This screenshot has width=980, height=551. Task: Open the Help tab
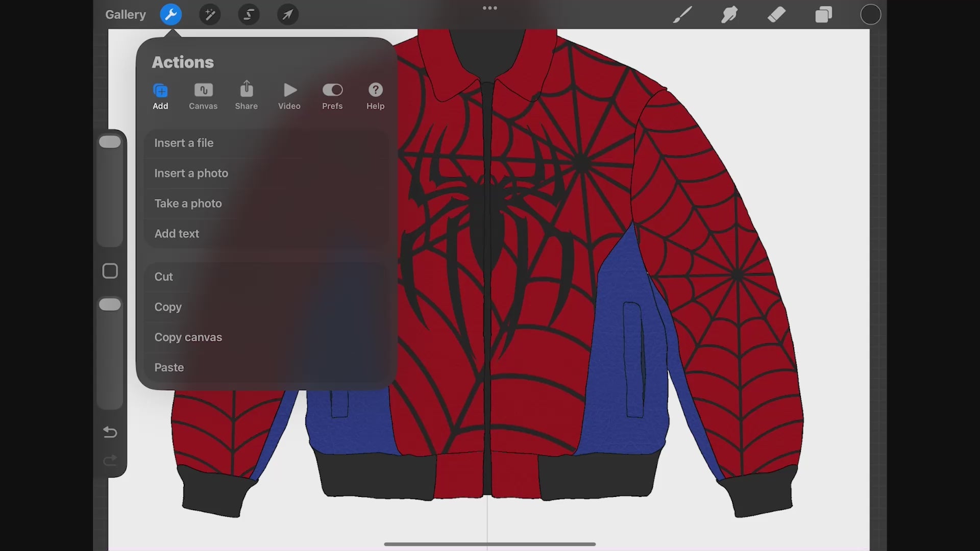click(x=375, y=96)
